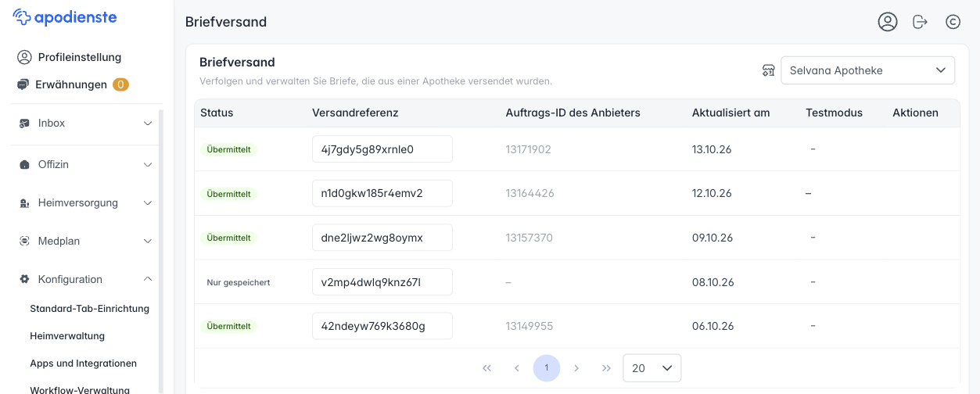The height and width of the screenshot is (394, 980).
Task: Click the copyright icon in the header
Action: pos(953,22)
